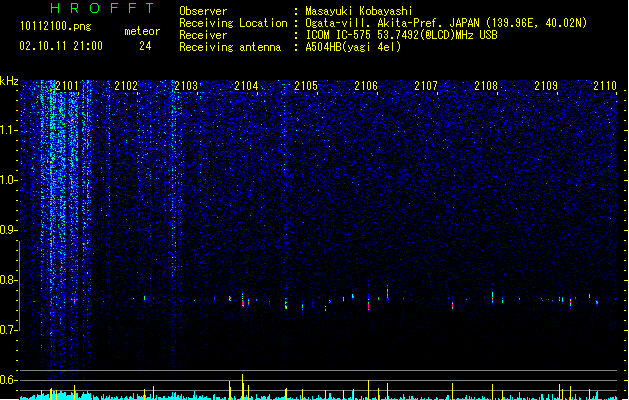629x400 pixels.
Task: Click the 2102 time marker
Action: point(126,86)
